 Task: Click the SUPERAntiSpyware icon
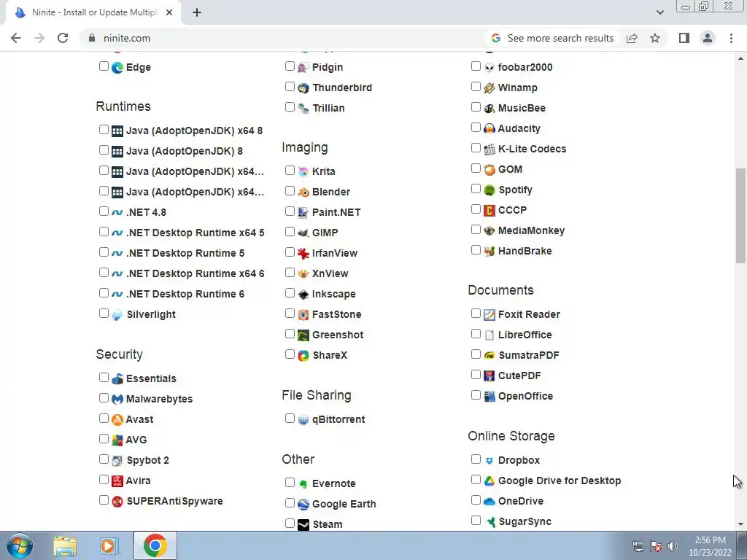point(117,502)
